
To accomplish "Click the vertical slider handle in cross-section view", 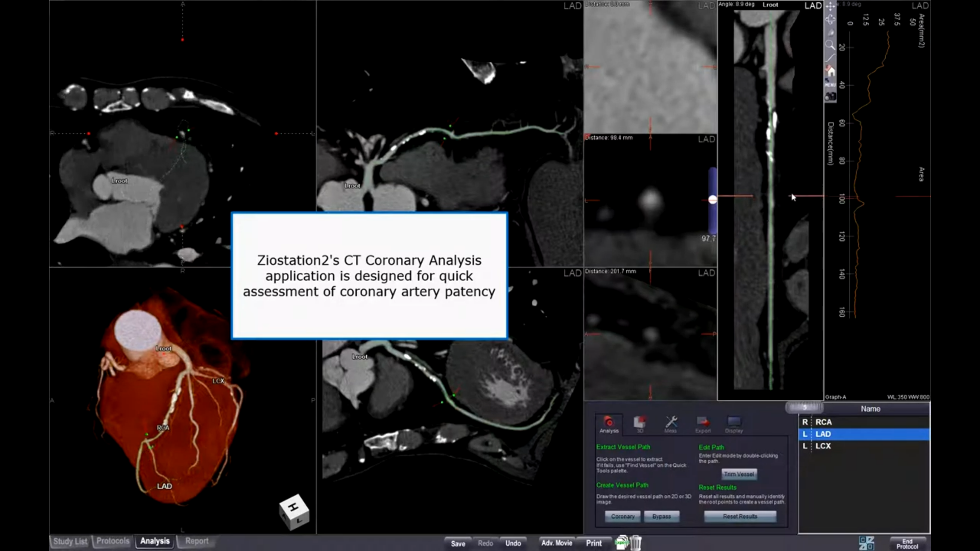I will coord(713,200).
